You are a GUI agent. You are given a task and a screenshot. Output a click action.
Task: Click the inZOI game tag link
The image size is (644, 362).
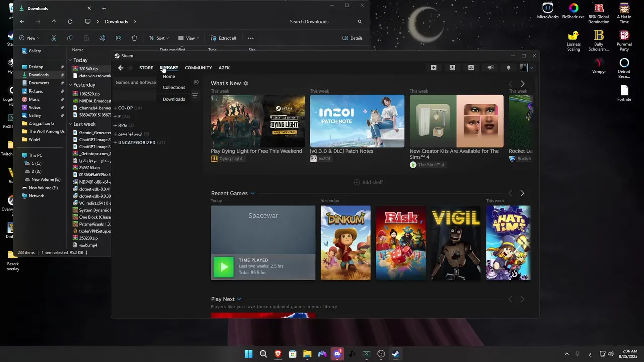[320, 159]
